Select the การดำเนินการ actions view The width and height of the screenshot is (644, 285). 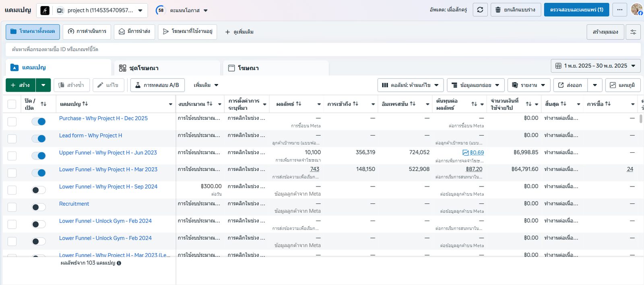coord(87,32)
